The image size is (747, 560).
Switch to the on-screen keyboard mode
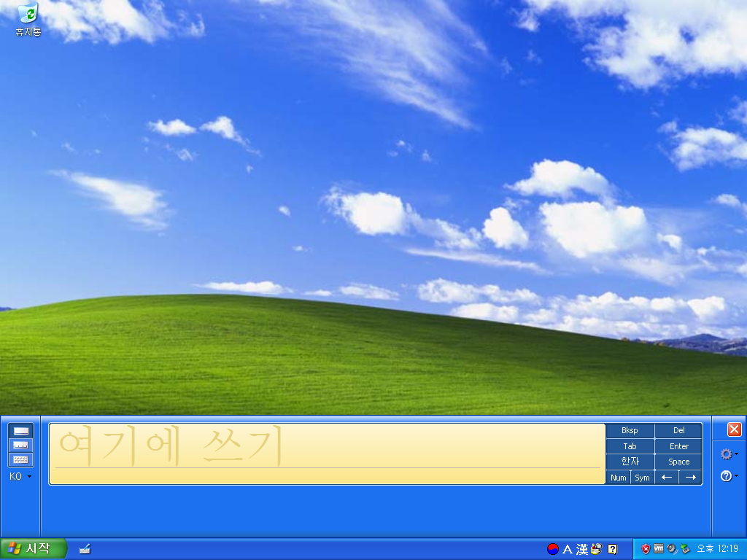point(20,459)
